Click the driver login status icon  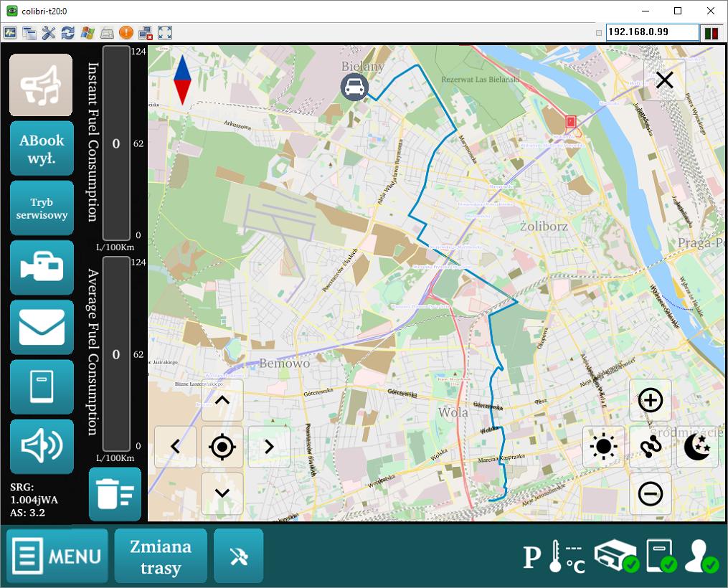tap(702, 556)
